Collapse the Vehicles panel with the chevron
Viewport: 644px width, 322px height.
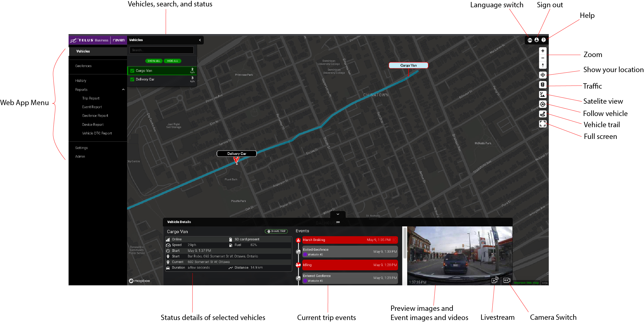[x=200, y=40]
